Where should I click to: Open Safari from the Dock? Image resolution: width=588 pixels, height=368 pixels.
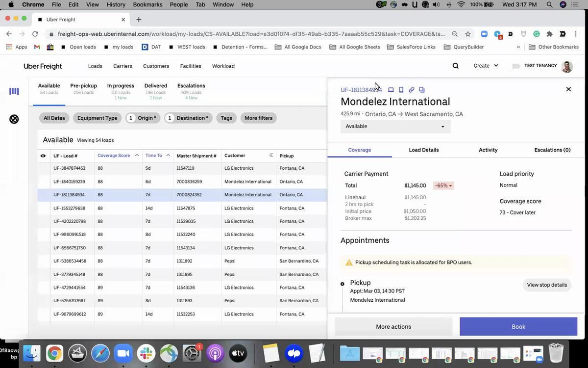100,353
